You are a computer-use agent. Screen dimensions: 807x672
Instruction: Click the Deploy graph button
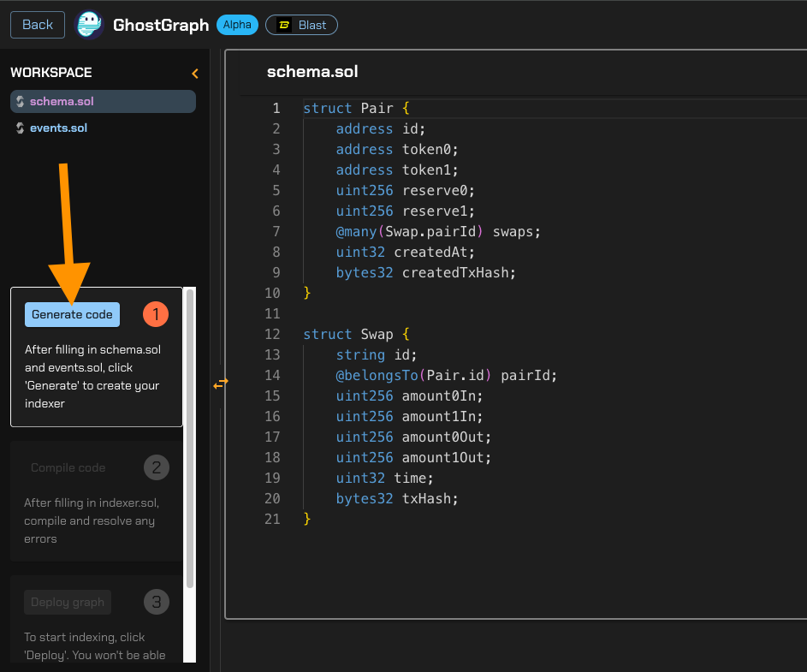pyautogui.click(x=68, y=602)
